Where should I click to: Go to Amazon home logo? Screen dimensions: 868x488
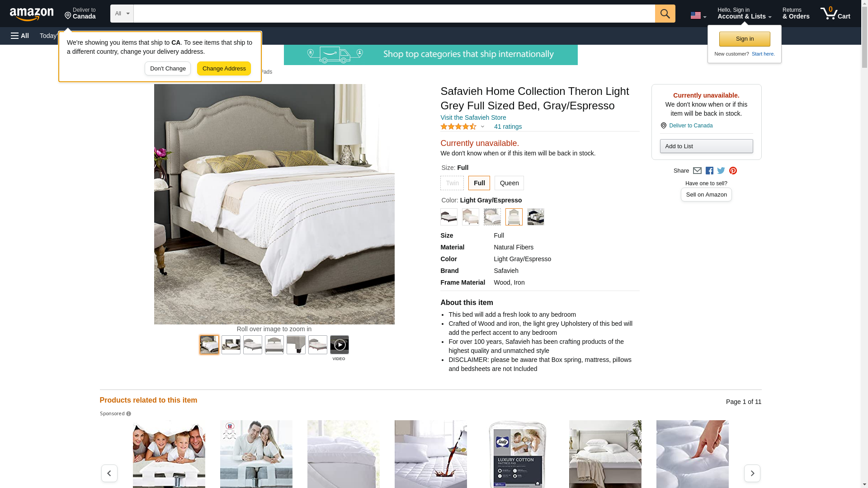click(x=32, y=14)
